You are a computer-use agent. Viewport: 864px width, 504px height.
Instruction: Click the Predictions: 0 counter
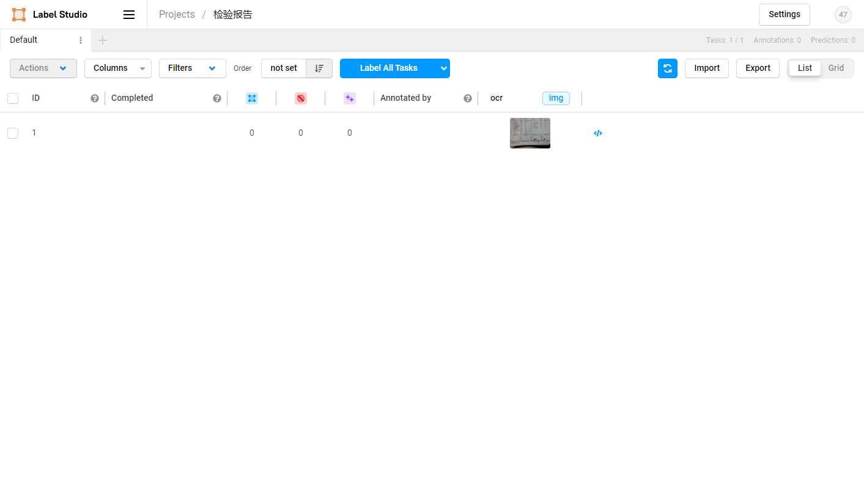(x=833, y=40)
